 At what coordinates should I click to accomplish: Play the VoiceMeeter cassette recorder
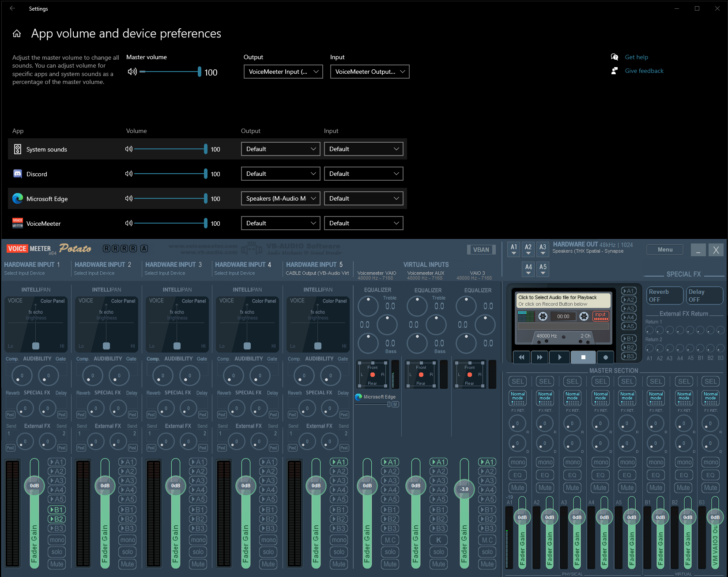[559, 357]
